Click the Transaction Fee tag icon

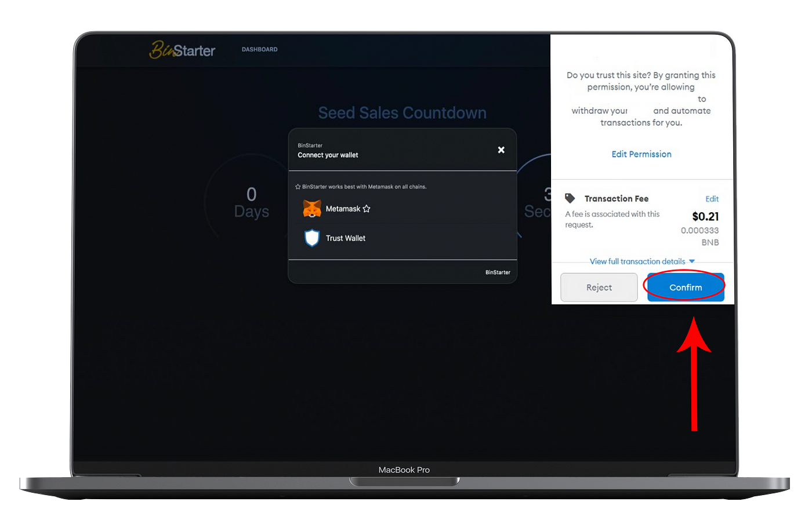pyautogui.click(x=570, y=198)
